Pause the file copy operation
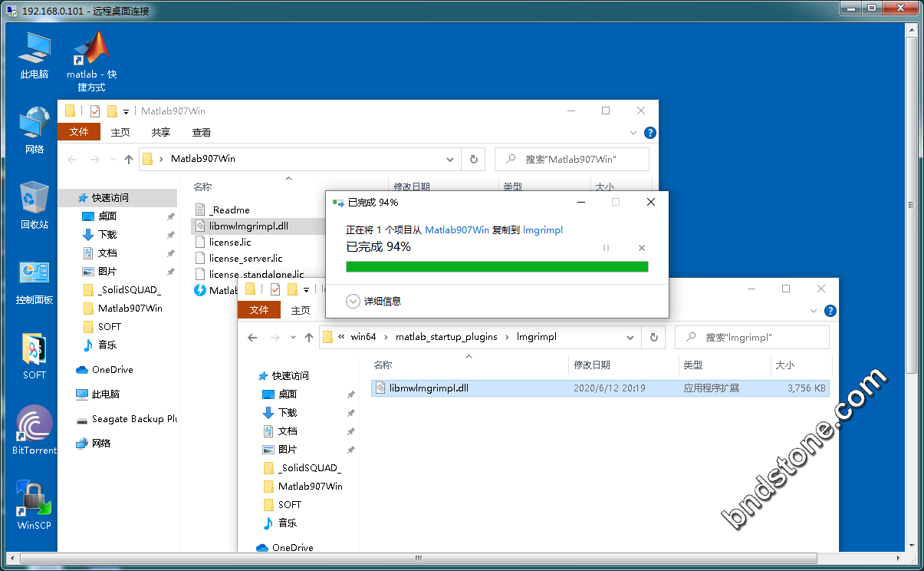 click(606, 248)
